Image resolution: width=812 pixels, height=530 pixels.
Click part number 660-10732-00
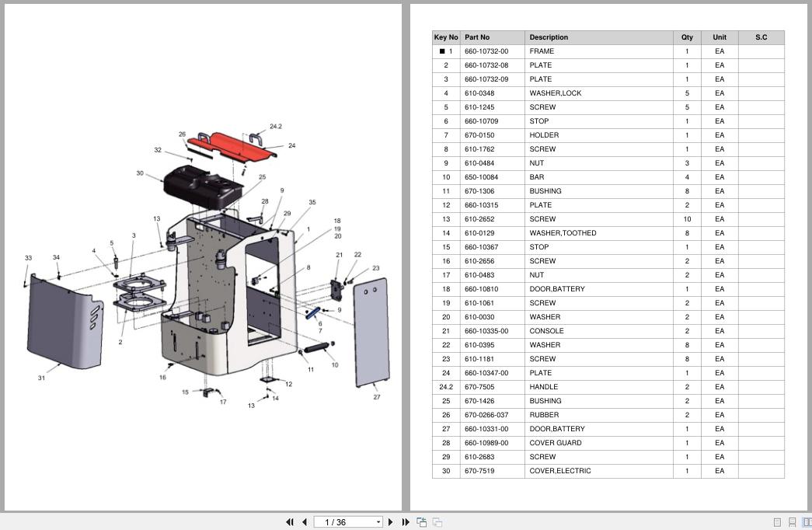tap(486, 51)
